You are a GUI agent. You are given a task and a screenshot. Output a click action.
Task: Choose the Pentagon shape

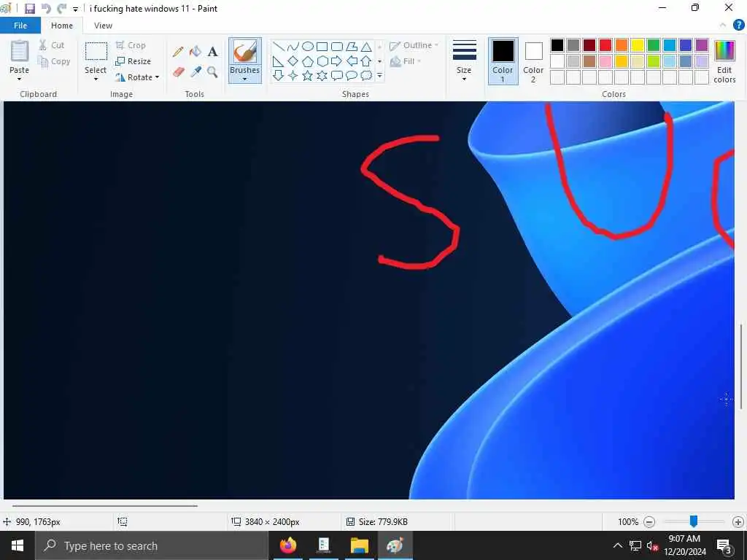(x=308, y=61)
